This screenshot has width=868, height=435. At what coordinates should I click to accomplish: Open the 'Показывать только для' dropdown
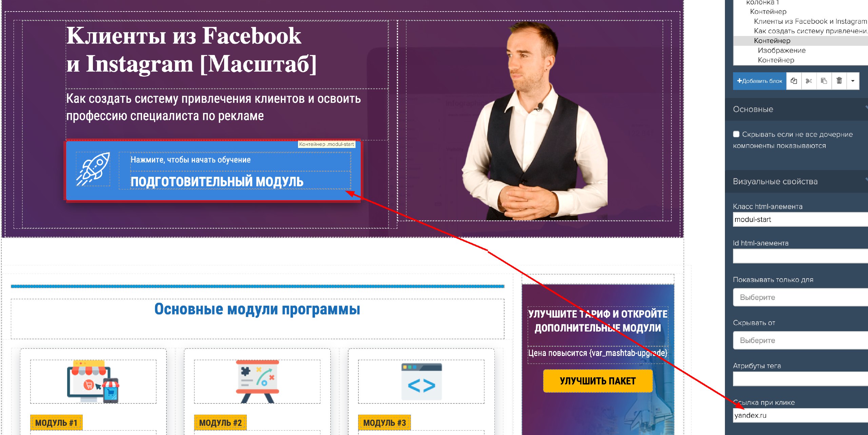tap(801, 297)
